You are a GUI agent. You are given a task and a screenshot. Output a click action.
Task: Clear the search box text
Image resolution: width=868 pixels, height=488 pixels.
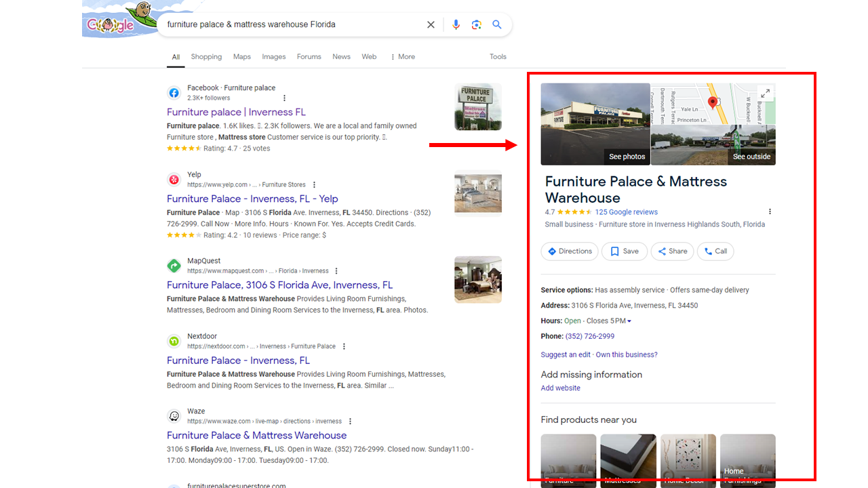pyautogui.click(x=431, y=24)
